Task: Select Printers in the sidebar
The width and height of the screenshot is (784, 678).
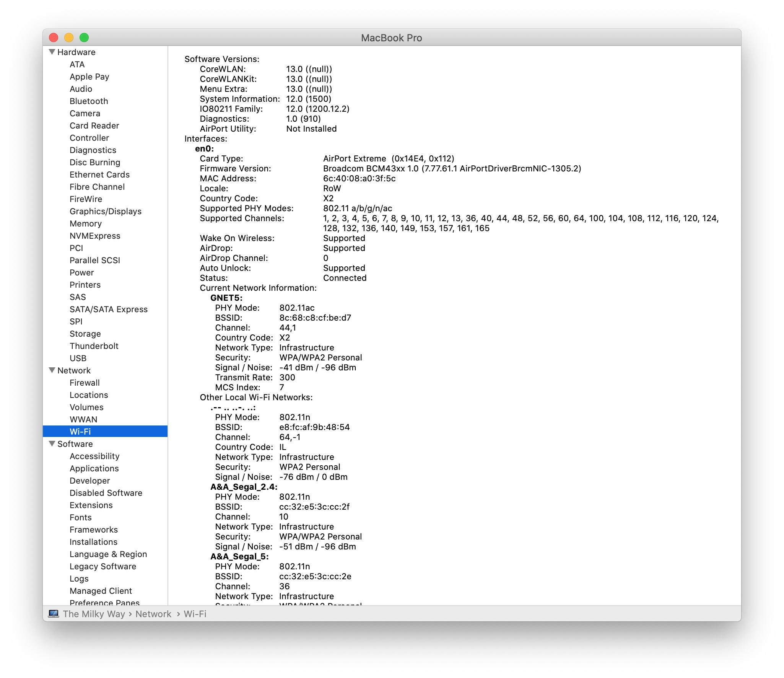Action: [x=85, y=285]
